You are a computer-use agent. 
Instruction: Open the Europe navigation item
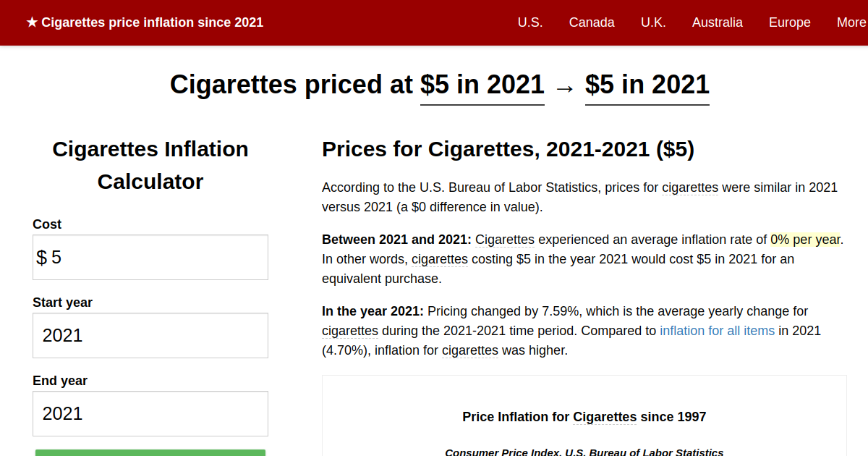[x=789, y=22]
